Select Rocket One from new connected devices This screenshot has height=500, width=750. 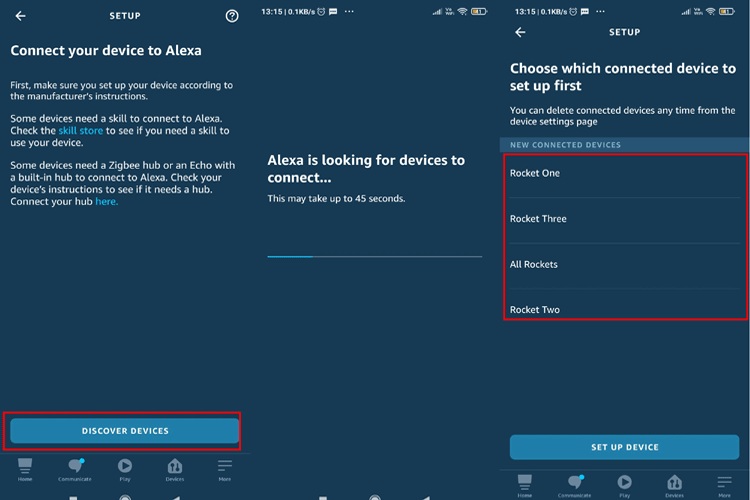click(x=625, y=173)
